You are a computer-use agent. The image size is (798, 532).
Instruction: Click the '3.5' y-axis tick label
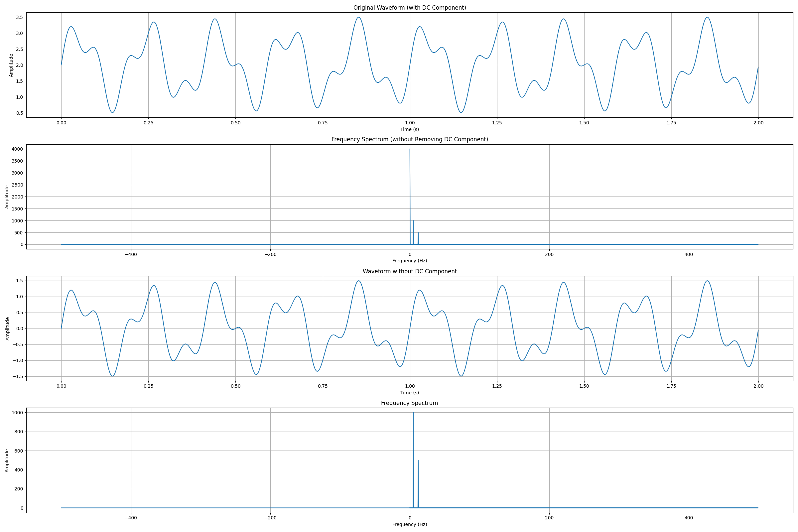[x=19, y=17]
